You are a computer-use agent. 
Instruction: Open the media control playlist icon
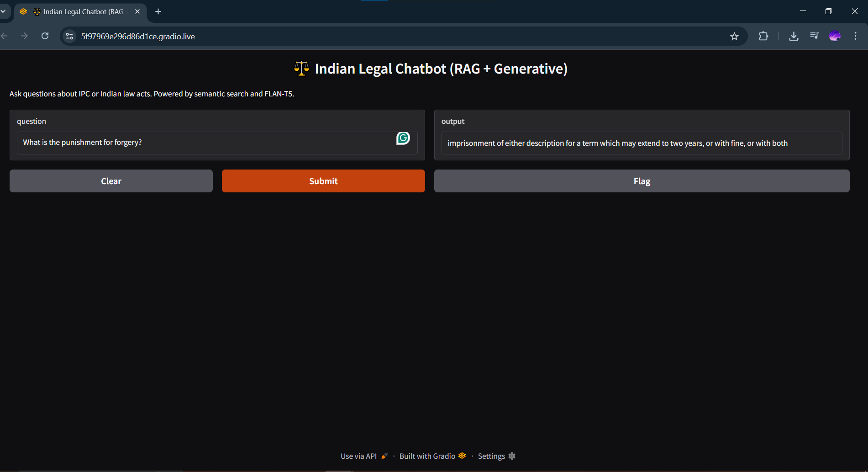click(814, 36)
